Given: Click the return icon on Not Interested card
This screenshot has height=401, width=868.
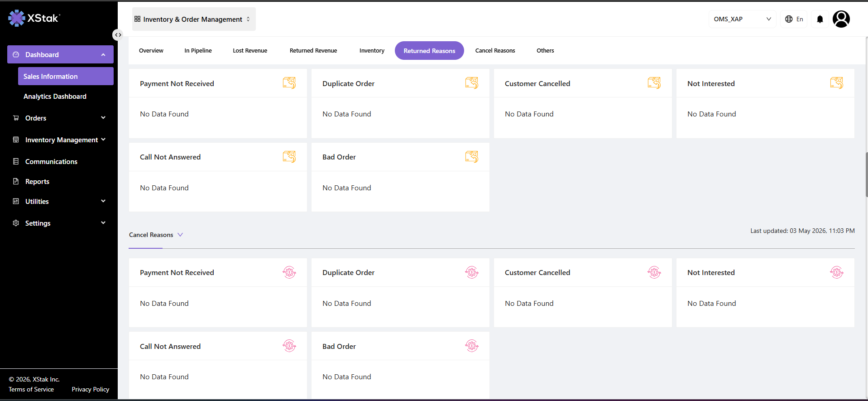Looking at the screenshot, I should pyautogui.click(x=837, y=83).
